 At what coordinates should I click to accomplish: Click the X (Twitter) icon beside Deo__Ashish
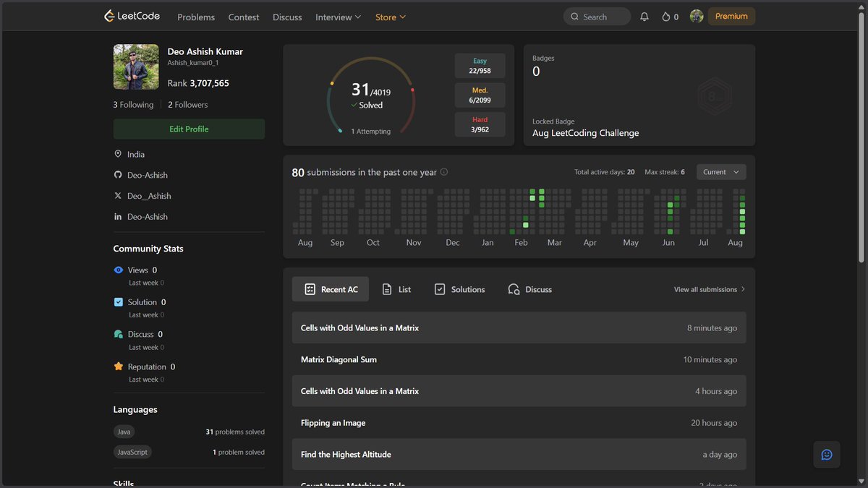point(118,196)
